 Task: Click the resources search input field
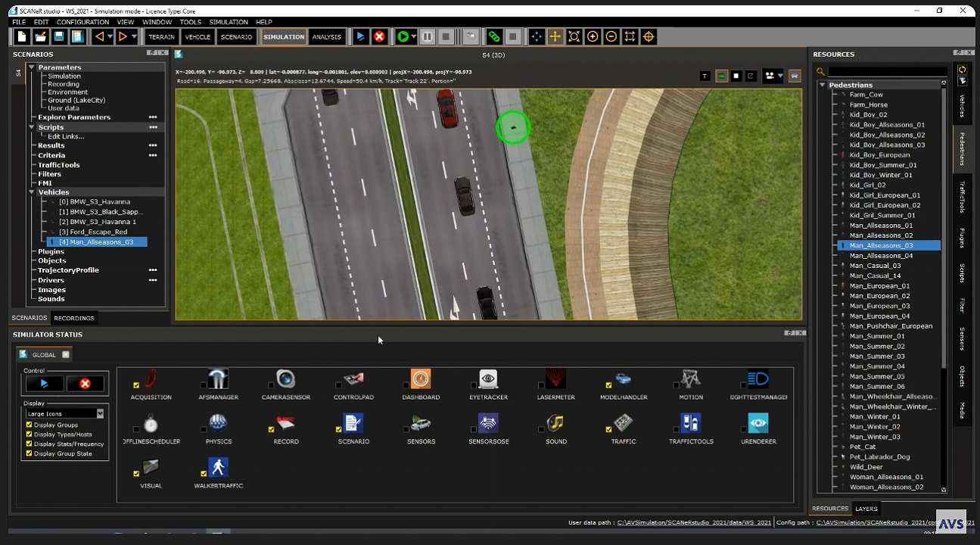click(887, 71)
